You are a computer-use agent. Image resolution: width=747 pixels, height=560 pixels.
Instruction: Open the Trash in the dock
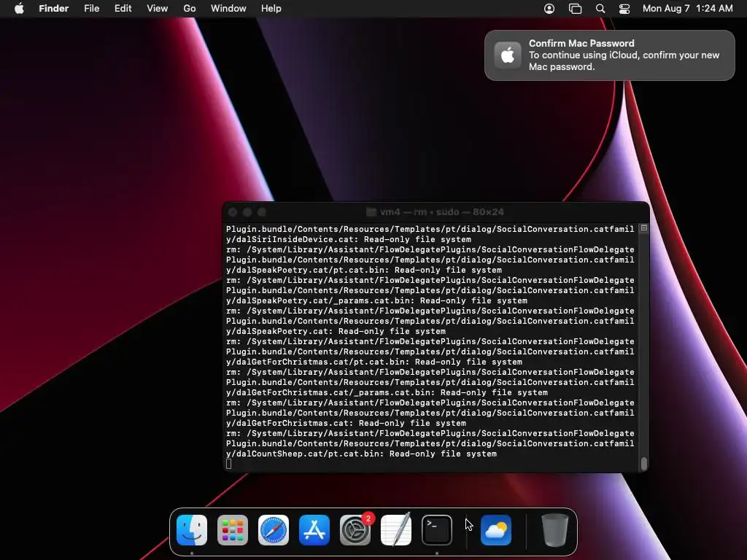pos(555,529)
